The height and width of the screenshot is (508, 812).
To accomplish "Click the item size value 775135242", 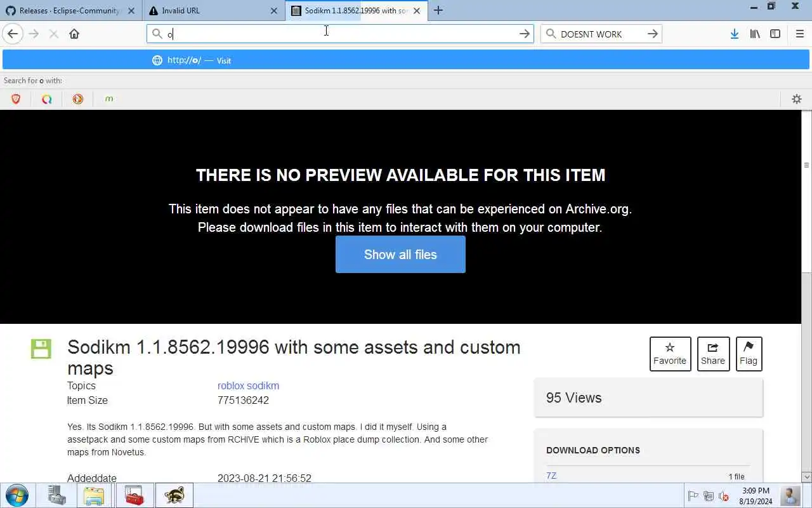I will tap(243, 401).
